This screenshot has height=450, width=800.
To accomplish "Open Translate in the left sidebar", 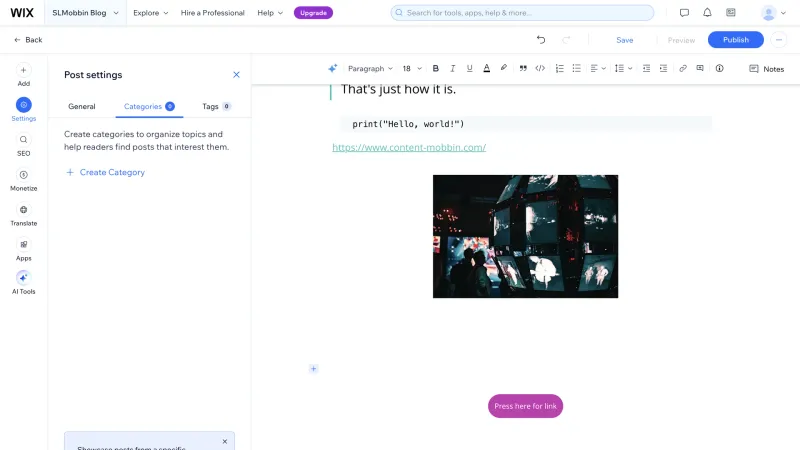I will [23, 215].
